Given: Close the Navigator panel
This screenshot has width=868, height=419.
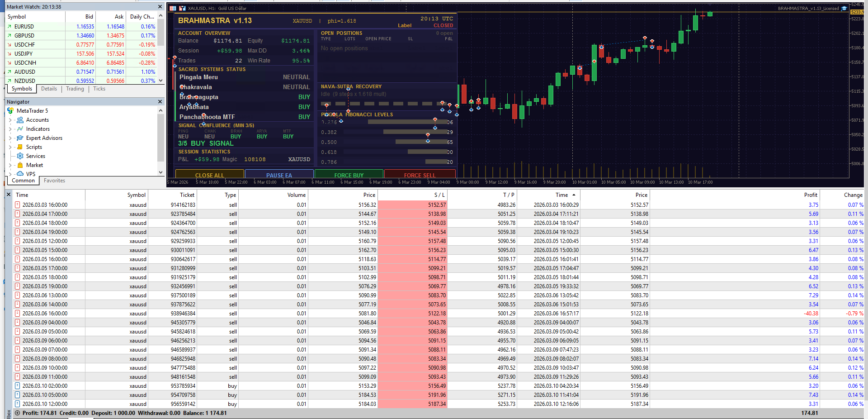Looking at the screenshot, I should click(x=160, y=102).
